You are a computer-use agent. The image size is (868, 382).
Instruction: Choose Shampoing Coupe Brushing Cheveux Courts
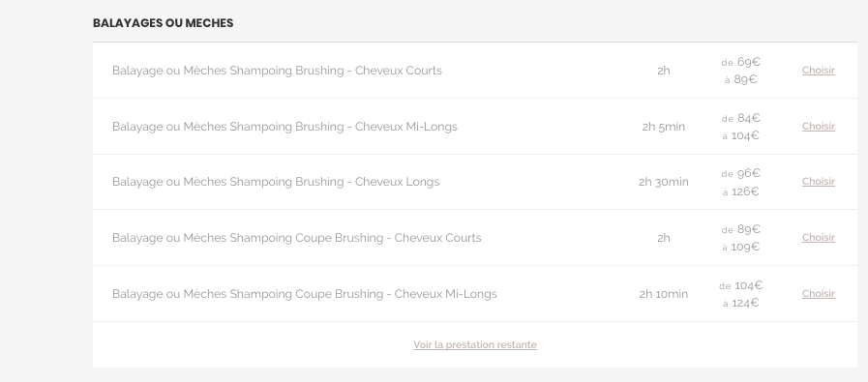coord(819,238)
